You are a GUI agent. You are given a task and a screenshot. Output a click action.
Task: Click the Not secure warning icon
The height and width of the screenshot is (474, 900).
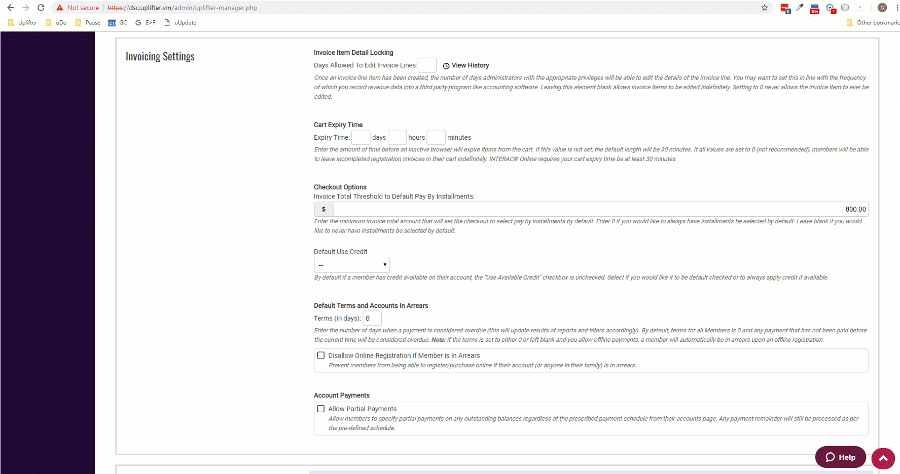point(60,6)
